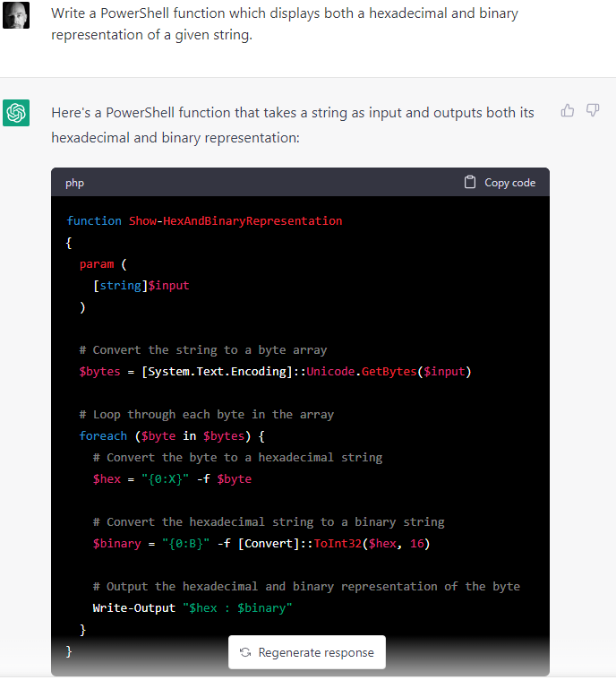Click the circular arrows regenerate icon
The width and height of the screenshot is (616, 680).
[x=245, y=652]
